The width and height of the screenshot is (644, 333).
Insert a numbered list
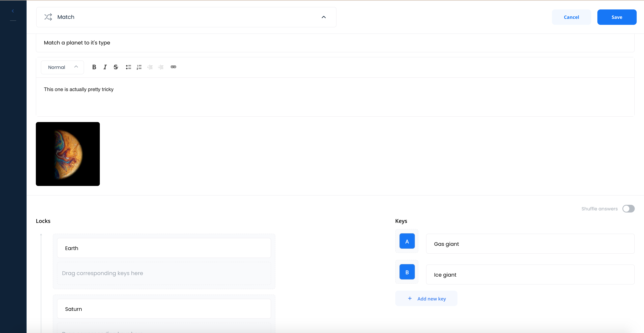pyautogui.click(x=139, y=67)
